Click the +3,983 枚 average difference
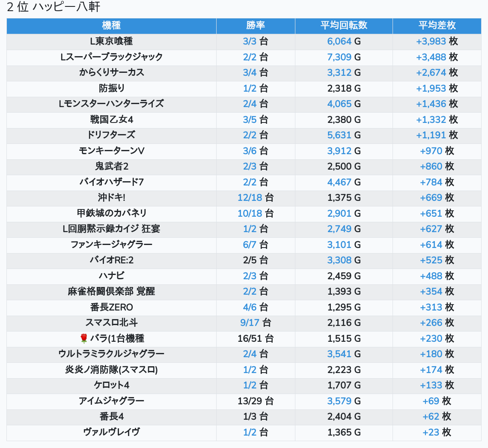Image resolution: width=488 pixels, height=448 pixels. (x=437, y=42)
